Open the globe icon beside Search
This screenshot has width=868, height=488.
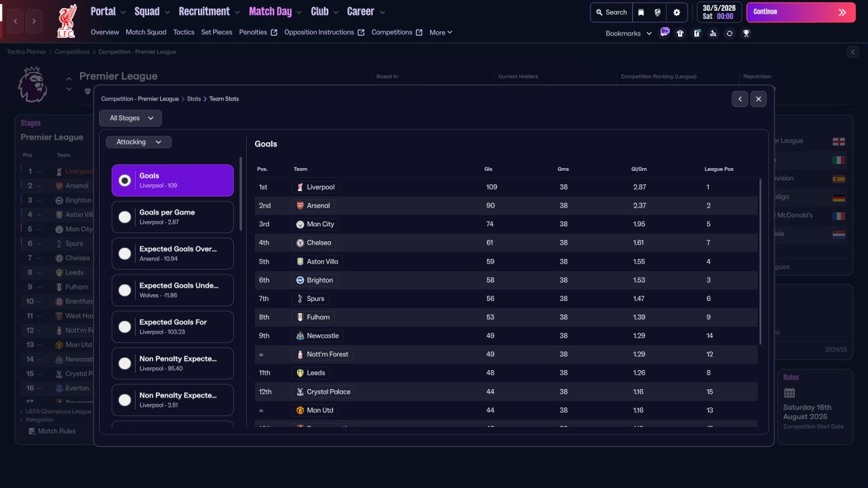click(658, 12)
